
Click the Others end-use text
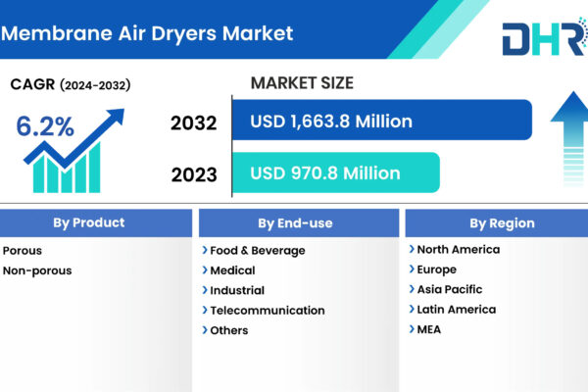pyautogui.click(x=229, y=330)
